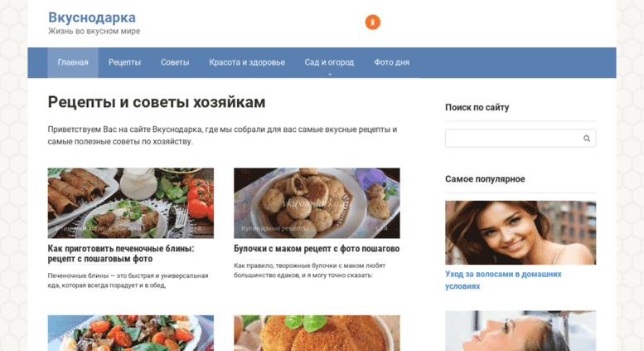This screenshot has width=644, height=351.
Task: Open the poppy seed buns thumbnail
Action: 317,203
